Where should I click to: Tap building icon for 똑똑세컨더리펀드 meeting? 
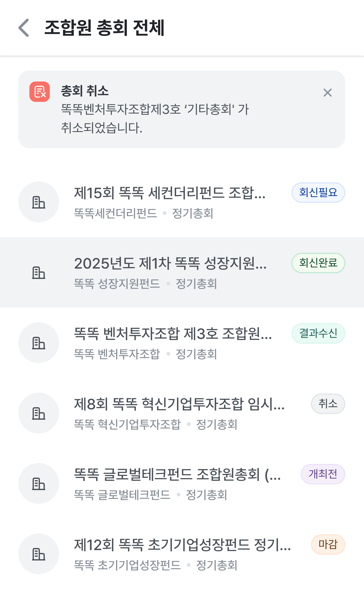click(x=39, y=202)
